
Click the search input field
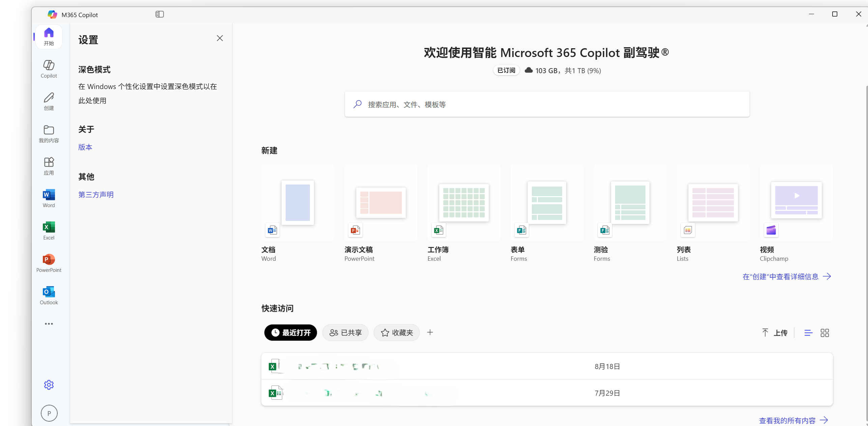coord(546,104)
